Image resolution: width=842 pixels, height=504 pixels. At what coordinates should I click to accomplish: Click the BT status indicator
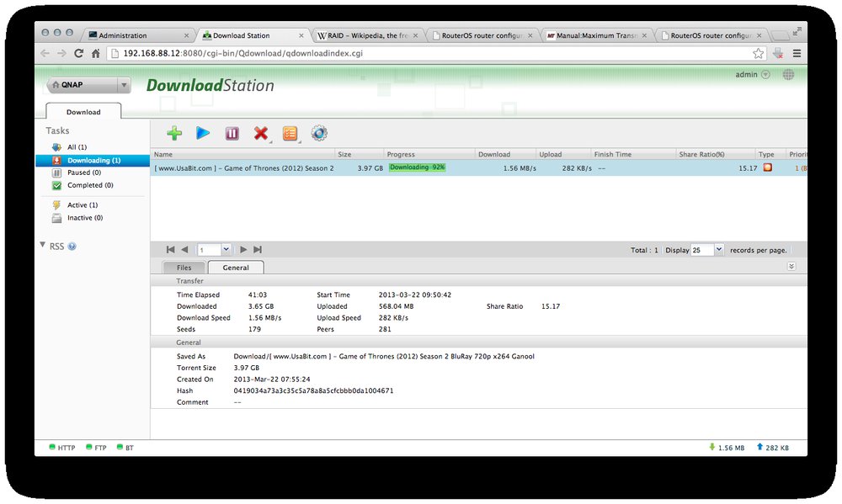click(x=125, y=448)
